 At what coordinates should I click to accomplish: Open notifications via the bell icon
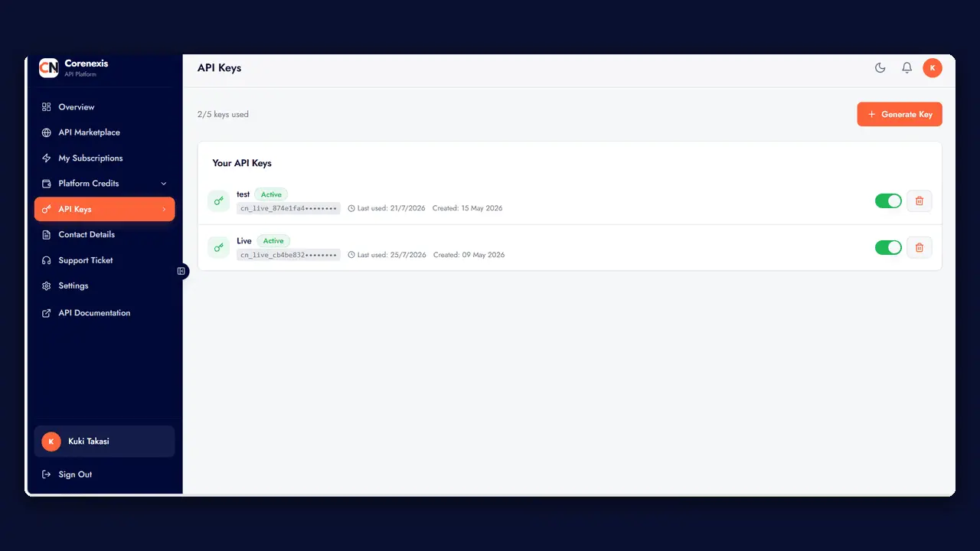[x=906, y=68]
